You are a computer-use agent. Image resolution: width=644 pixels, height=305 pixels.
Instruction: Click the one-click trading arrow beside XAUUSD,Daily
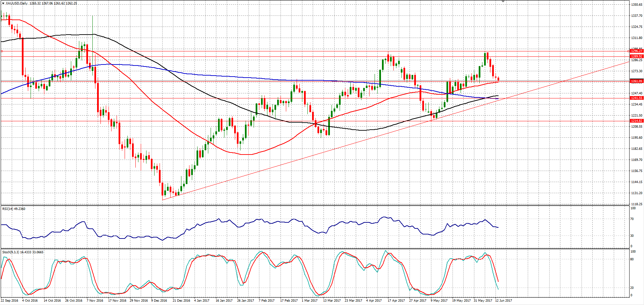[x=3, y=3]
